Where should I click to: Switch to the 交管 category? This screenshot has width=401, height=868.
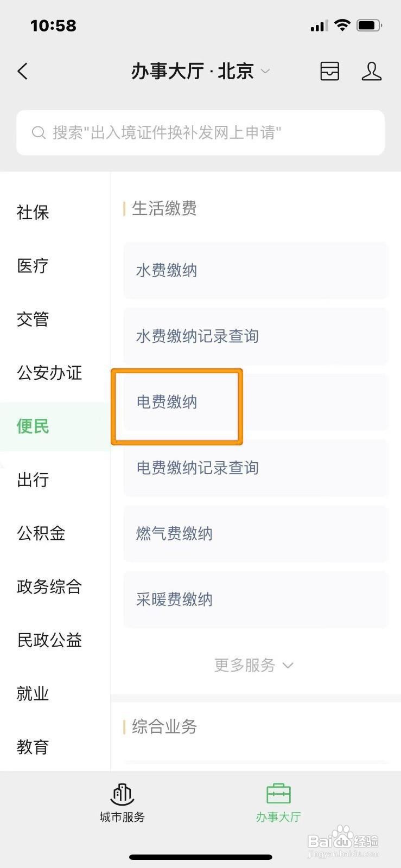tap(33, 319)
